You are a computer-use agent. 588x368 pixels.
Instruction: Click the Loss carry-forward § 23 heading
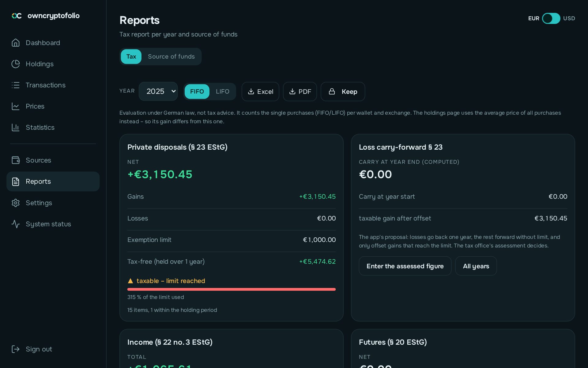point(401,147)
